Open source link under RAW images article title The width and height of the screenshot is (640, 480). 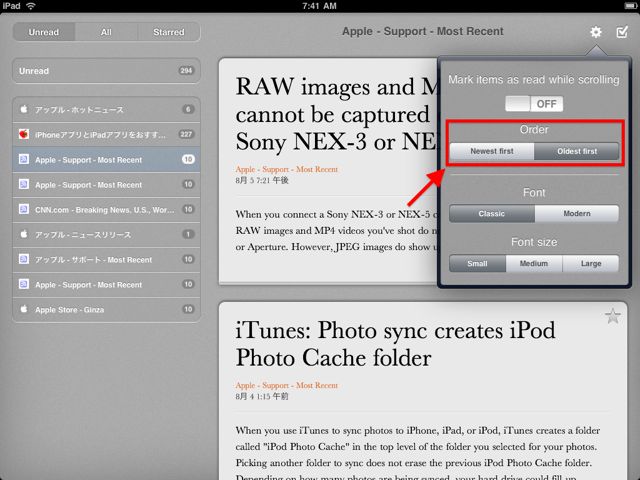pyautogui.click(x=287, y=169)
